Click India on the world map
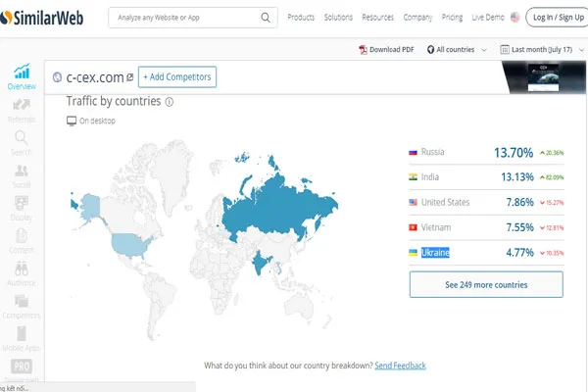The height and width of the screenshot is (392, 588). [x=261, y=262]
